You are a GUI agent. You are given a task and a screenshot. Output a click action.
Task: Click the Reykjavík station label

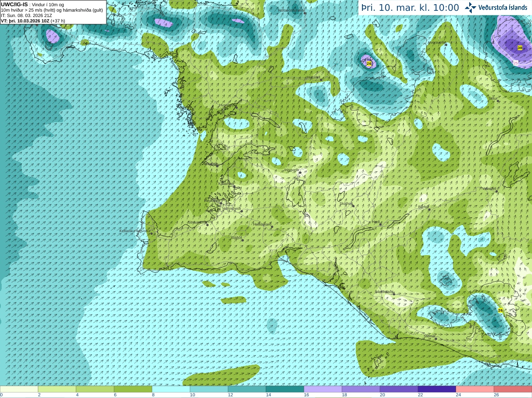(x=212, y=201)
